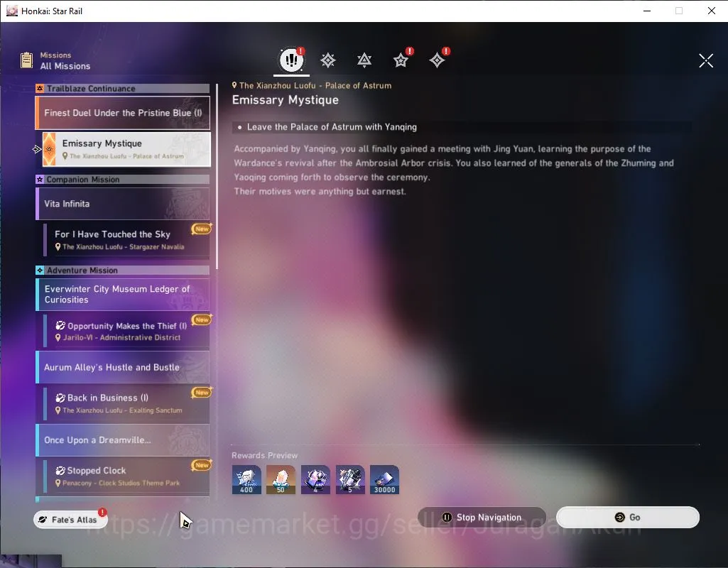Image resolution: width=728 pixels, height=568 pixels.
Task: Open For I Have Touched the Sky mission
Action: 126,240
